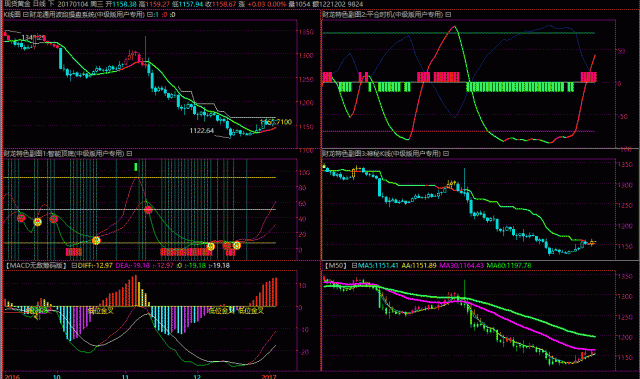
Task: Select the 日线 period label in top bar
Action: (x=39, y=4)
